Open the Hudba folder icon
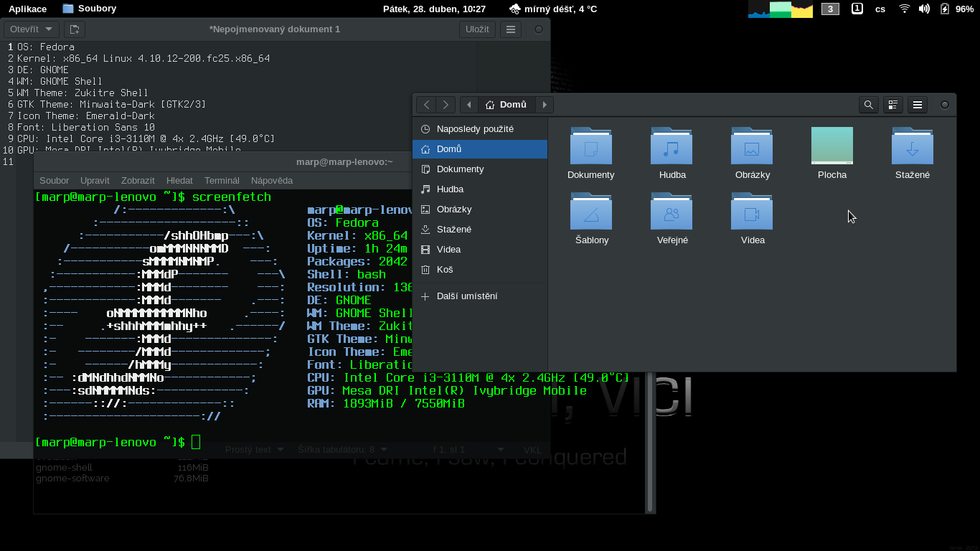This screenshot has width=980, height=551. pyautogui.click(x=672, y=146)
